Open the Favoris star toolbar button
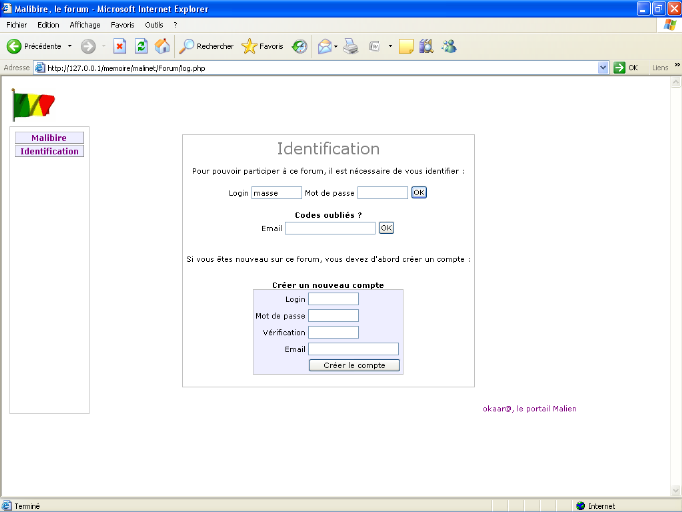Image resolution: width=682 pixels, height=512 pixels. 262,46
